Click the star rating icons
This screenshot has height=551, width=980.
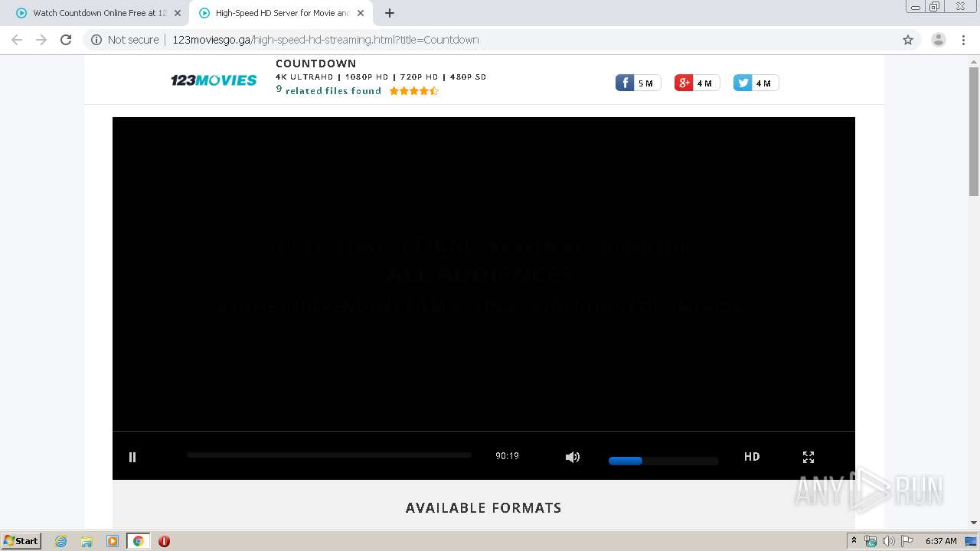point(413,91)
